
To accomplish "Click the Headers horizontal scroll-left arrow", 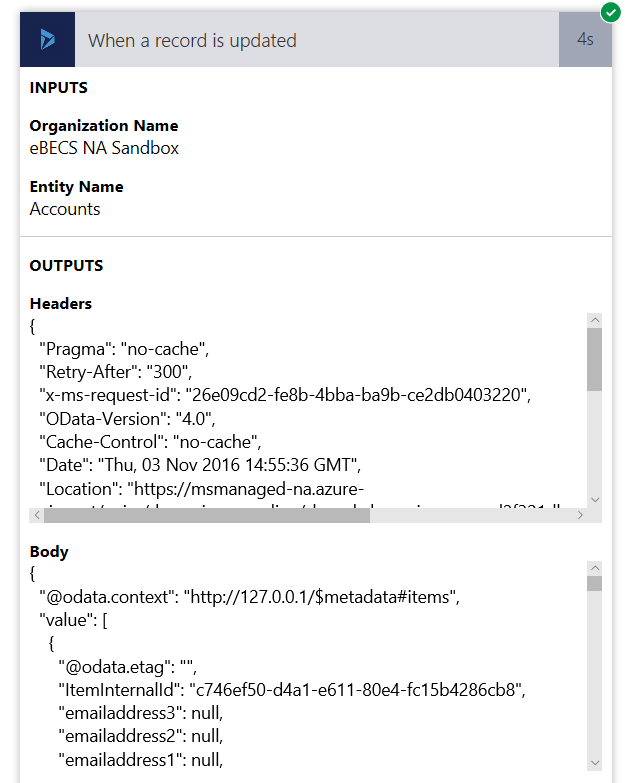I will click(36, 515).
